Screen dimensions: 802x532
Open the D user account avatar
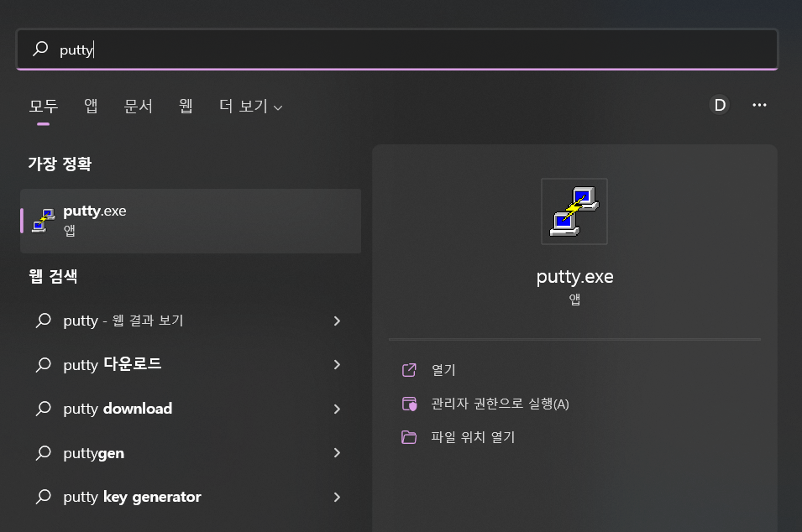[720, 105]
